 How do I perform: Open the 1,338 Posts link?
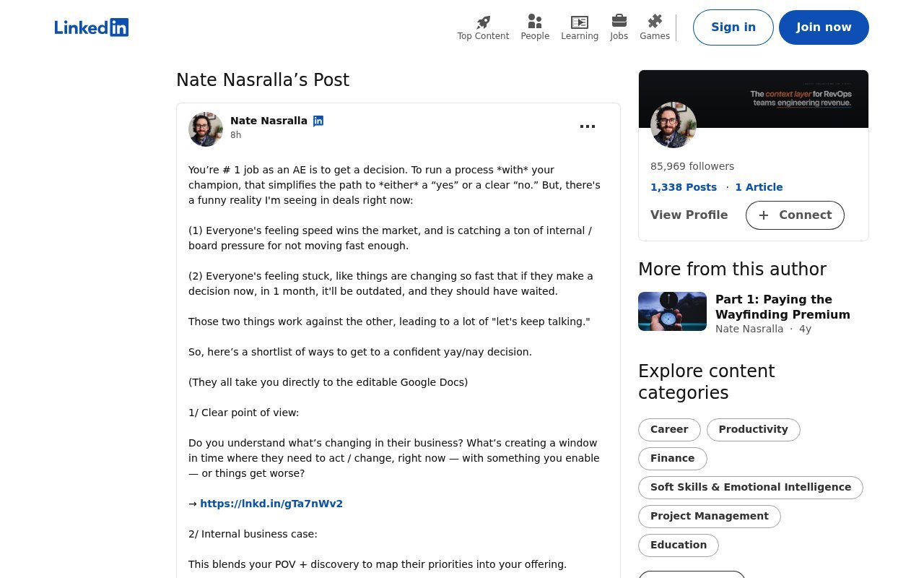tap(684, 187)
